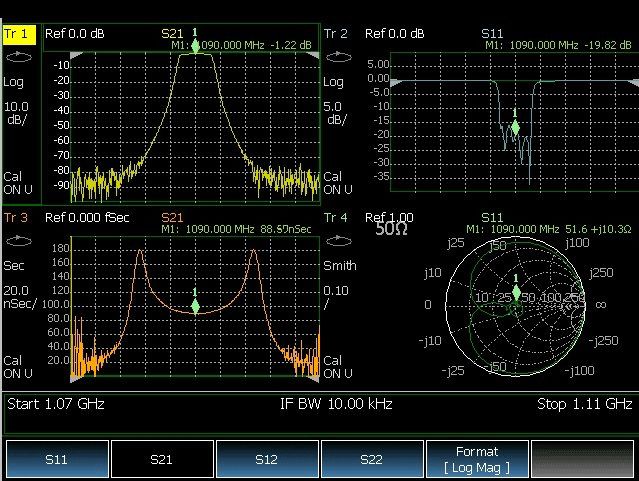Click the sweep indicator icon under Tr 3

pyautogui.click(x=19, y=241)
